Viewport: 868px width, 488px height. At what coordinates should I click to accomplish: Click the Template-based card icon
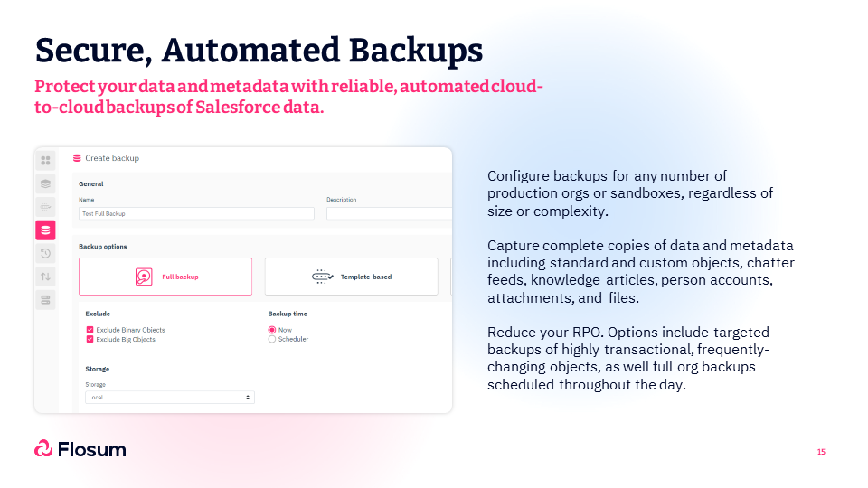click(x=322, y=277)
